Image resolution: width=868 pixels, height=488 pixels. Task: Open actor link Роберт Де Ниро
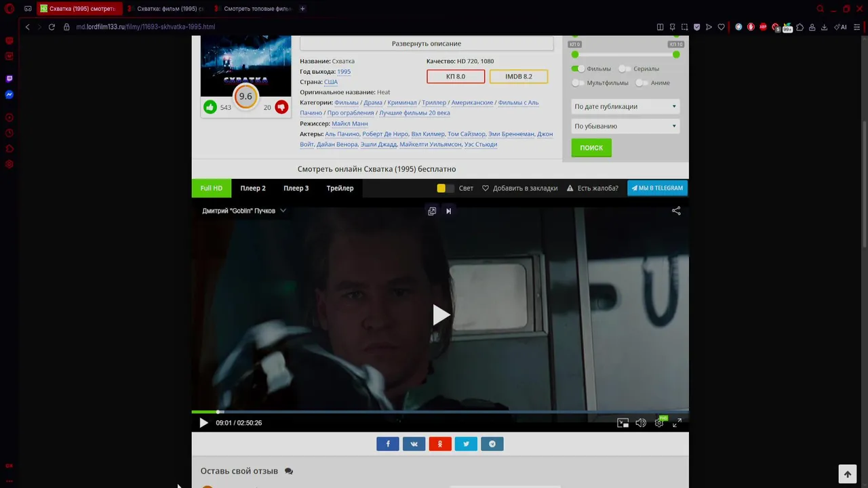click(385, 134)
